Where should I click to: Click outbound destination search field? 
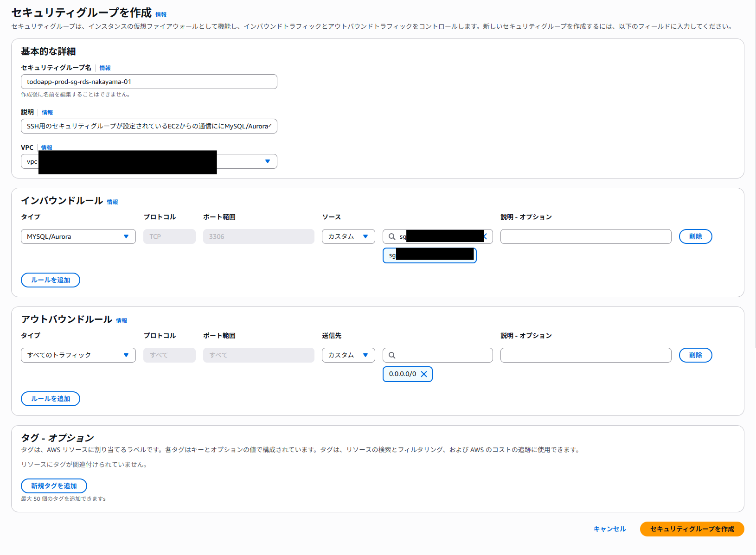[x=438, y=355]
